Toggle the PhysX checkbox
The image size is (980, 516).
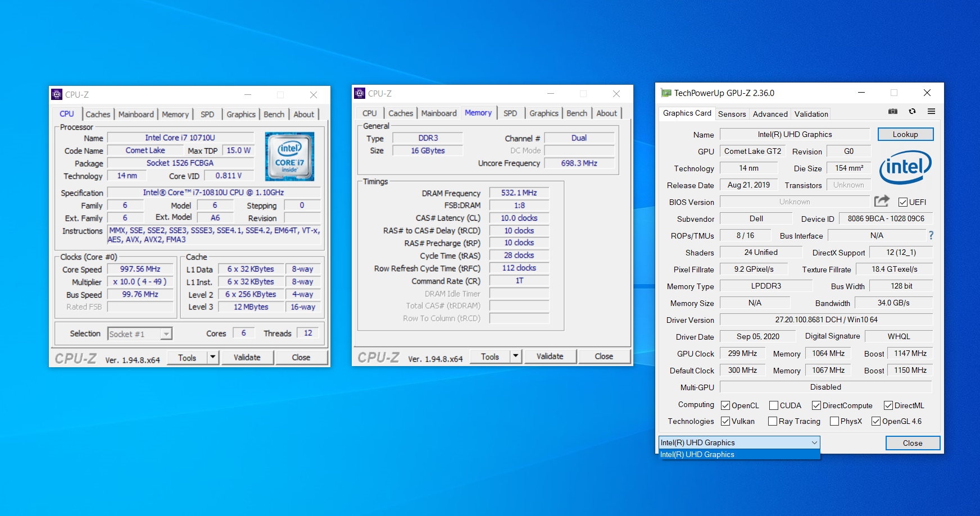pyautogui.click(x=834, y=421)
